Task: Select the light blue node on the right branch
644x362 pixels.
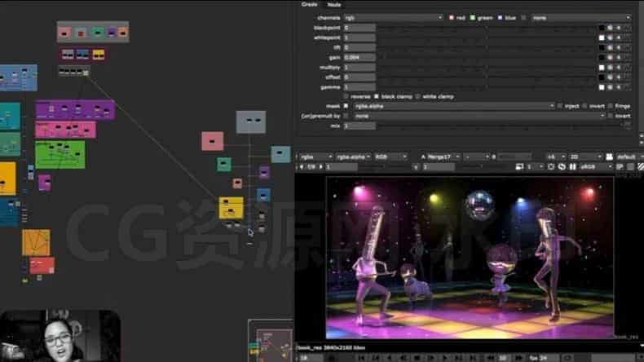Action: 280,154
